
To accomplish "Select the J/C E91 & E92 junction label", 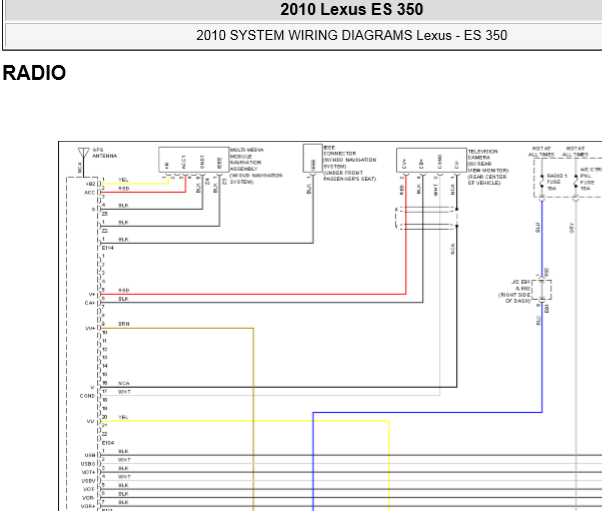I will pyautogui.click(x=514, y=291).
